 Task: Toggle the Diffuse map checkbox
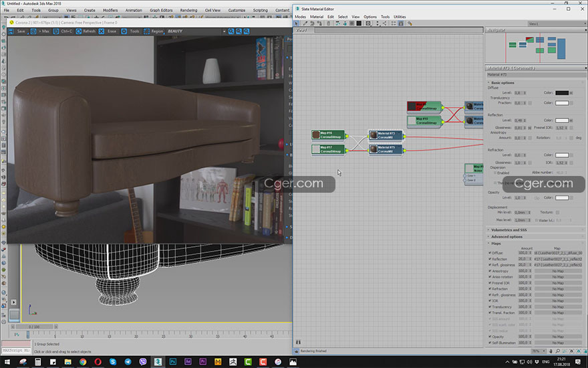click(x=490, y=253)
